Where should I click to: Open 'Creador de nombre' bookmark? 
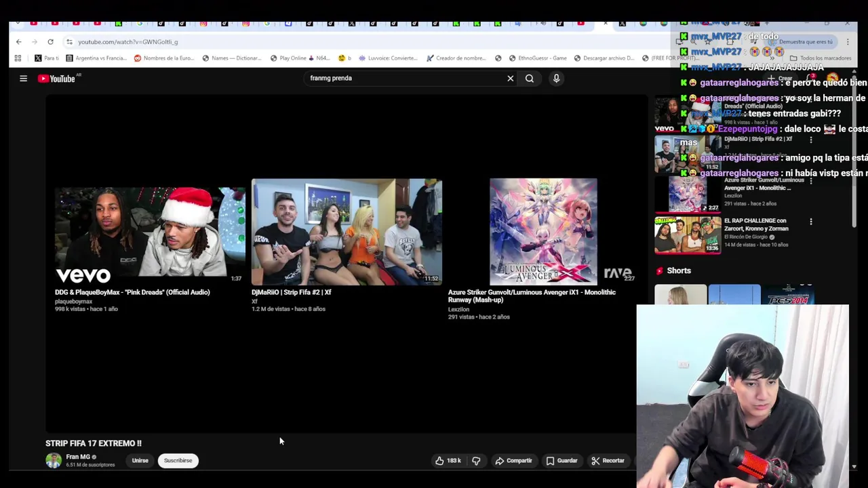[x=456, y=58]
